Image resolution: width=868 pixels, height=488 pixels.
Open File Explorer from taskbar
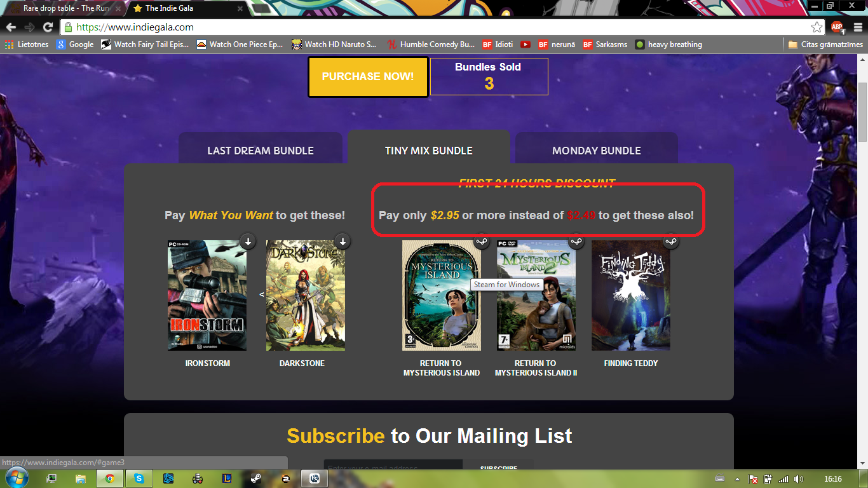[x=81, y=478]
